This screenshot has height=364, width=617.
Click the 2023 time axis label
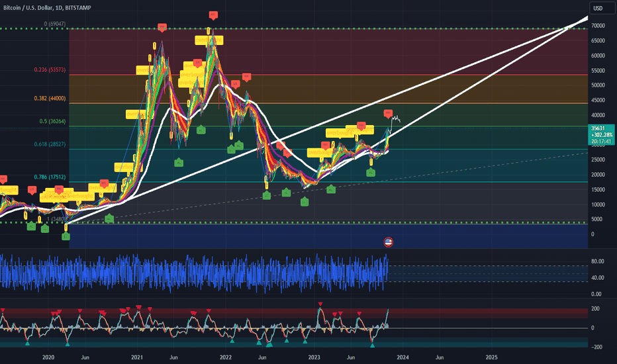[314, 357]
